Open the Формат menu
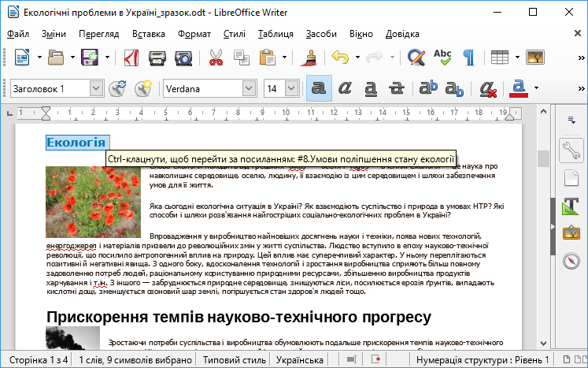The image size is (588, 368). (194, 34)
